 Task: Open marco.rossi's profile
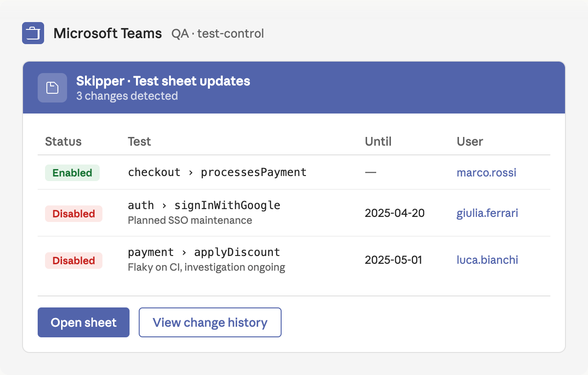486,172
